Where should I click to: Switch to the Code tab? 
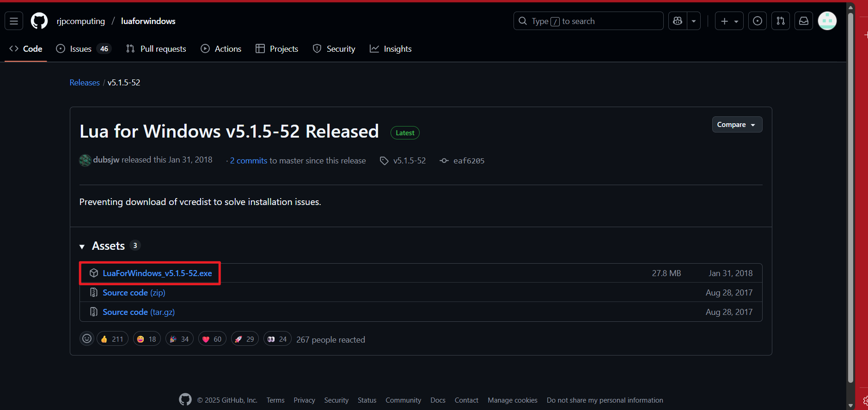pyautogui.click(x=26, y=48)
